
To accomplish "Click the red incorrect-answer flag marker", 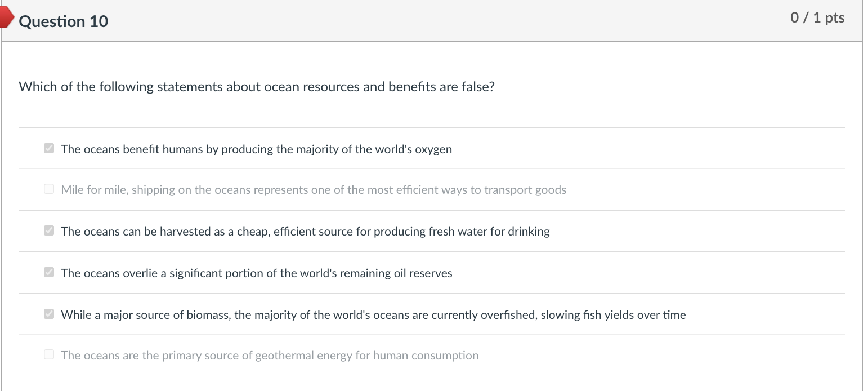I will (6, 17).
